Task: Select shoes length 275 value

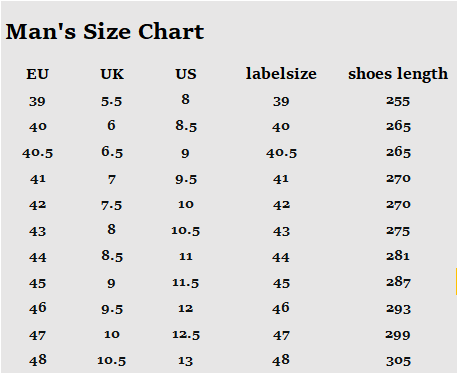Action: pyautogui.click(x=398, y=231)
